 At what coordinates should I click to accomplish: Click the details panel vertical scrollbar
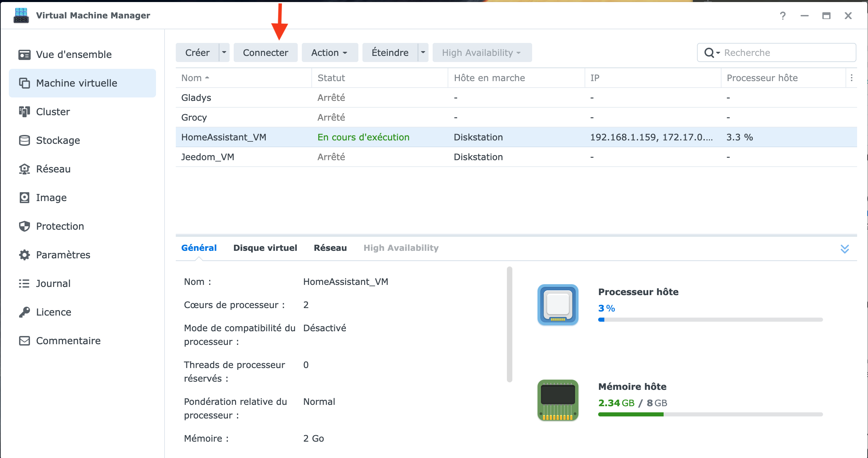tap(509, 324)
